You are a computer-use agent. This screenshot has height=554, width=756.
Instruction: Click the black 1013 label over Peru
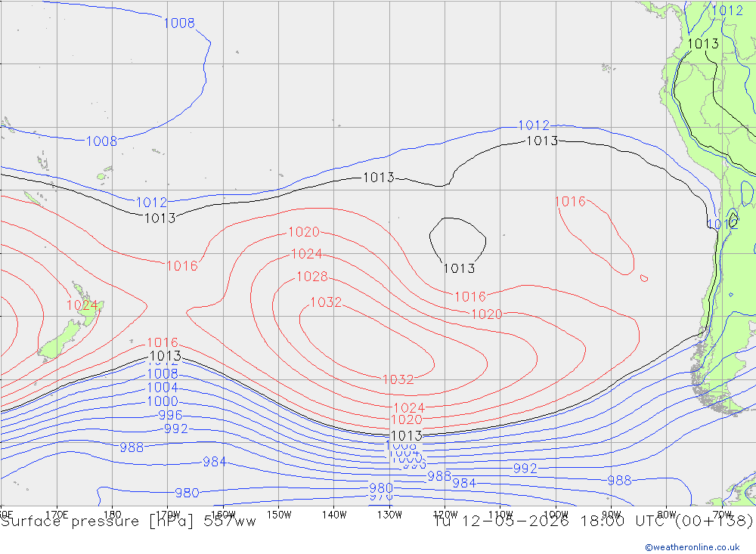(703, 43)
